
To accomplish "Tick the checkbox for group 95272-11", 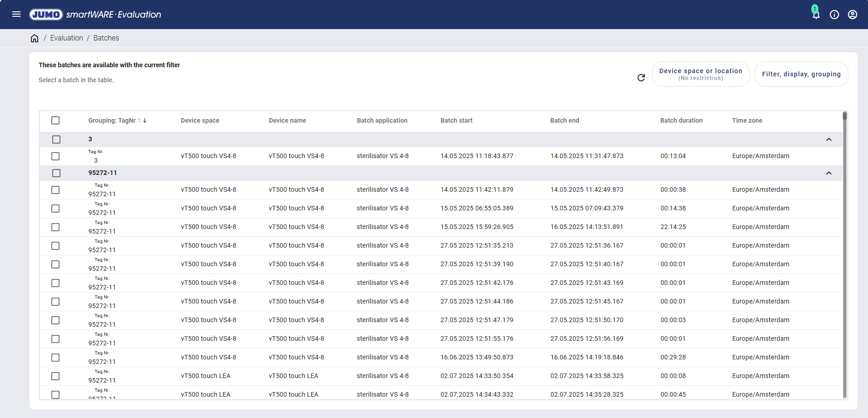I will (x=56, y=173).
